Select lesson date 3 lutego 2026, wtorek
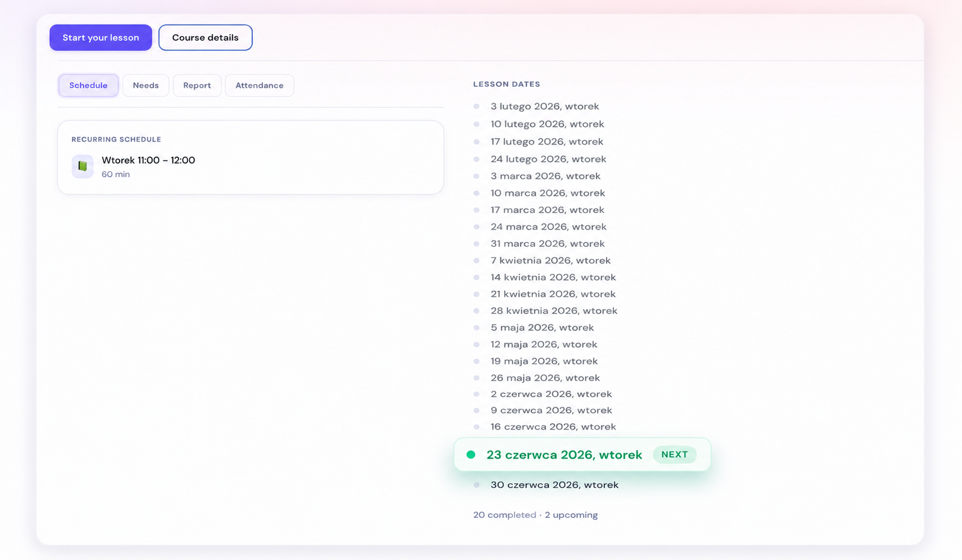This screenshot has width=962, height=560. click(545, 106)
